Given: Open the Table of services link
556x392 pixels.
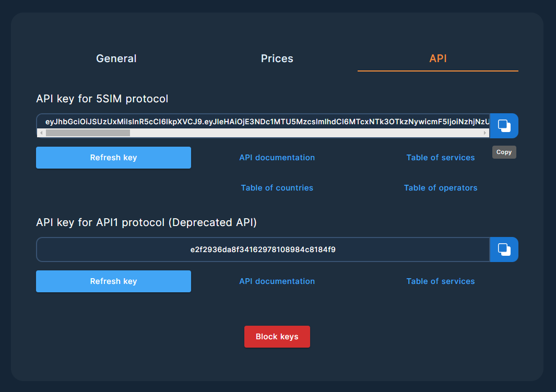Looking at the screenshot, I should pos(441,157).
